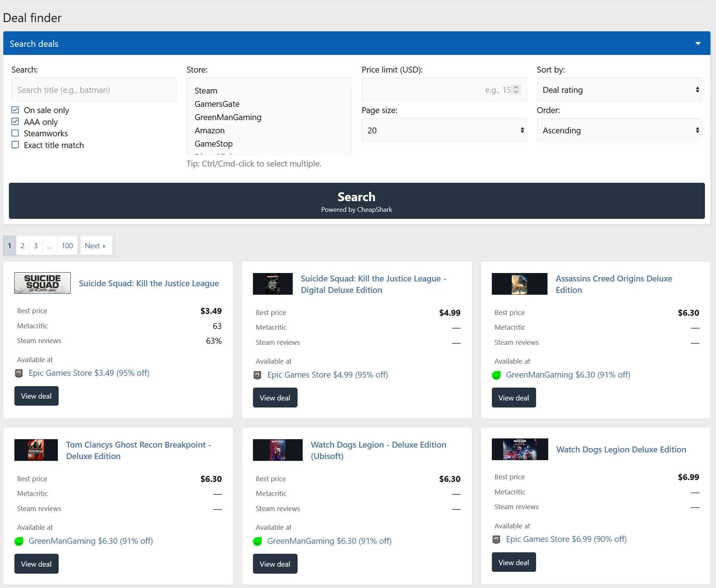Uncheck the AAA only checkbox

pyautogui.click(x=15, y=122)
